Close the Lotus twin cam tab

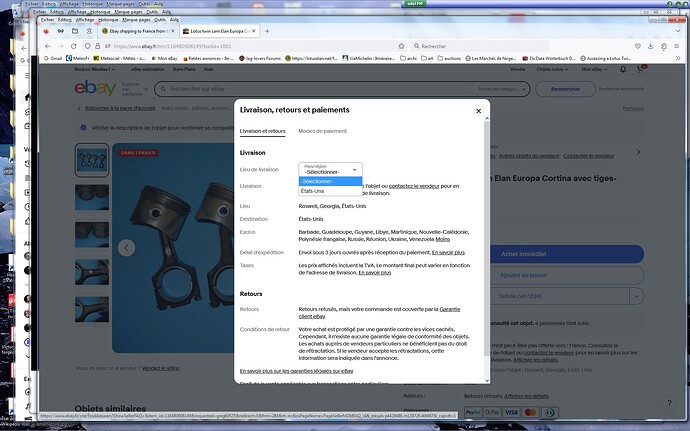point(254,31)
